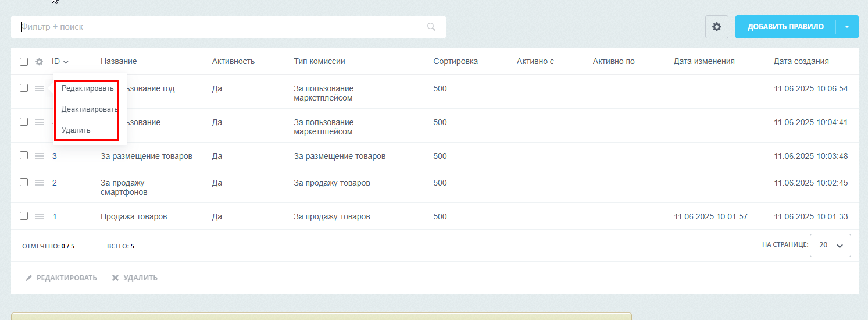Focus the Фильтр + поиск input field
Viewport: 868px width, 320px height.
(221, 27)
